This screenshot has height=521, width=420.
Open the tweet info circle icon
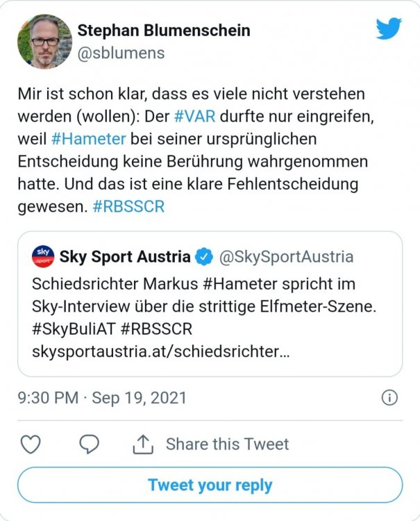(389, 398)
